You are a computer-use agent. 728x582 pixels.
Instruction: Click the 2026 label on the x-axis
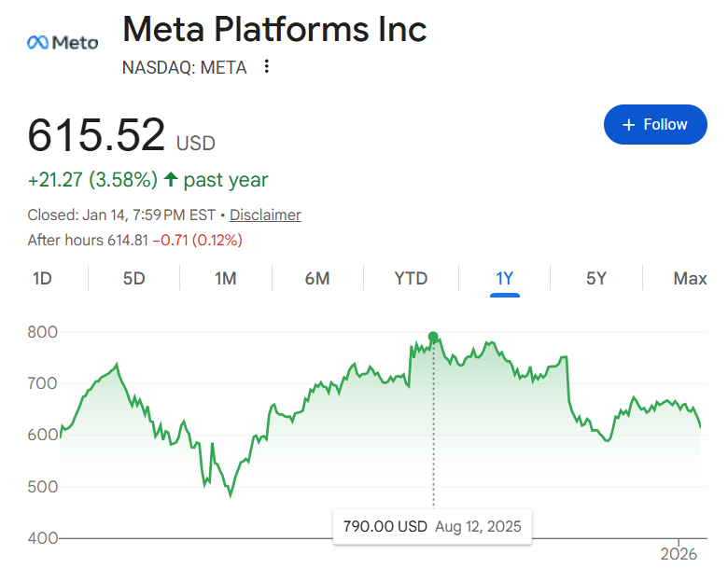coord(679,554)
